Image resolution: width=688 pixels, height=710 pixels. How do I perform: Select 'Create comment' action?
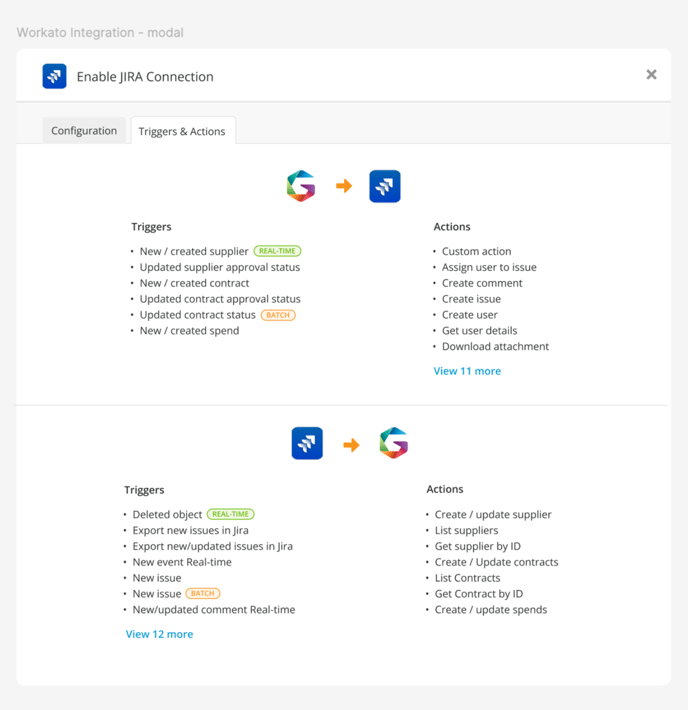coord(482,283)
